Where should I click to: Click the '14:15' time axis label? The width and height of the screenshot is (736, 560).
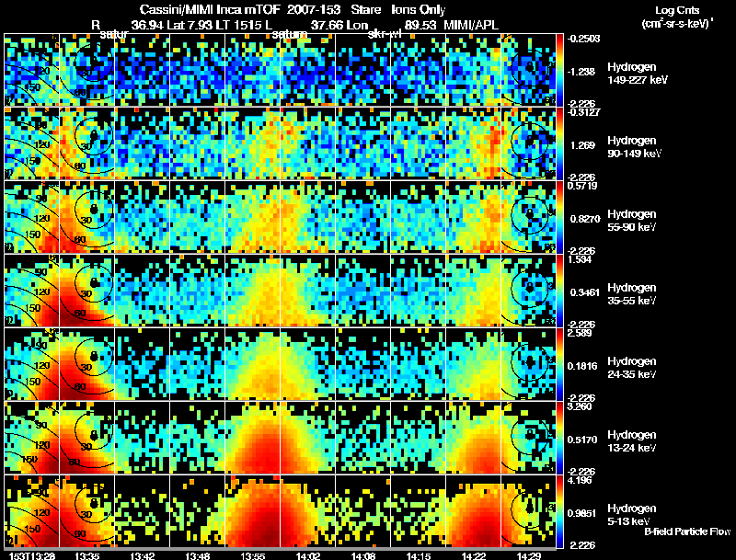click(x=419, y=555)
